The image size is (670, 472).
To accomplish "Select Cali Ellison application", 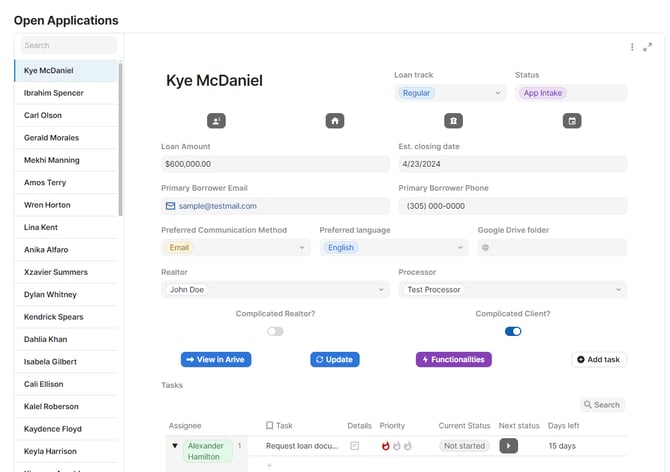I will coord(66,384).
